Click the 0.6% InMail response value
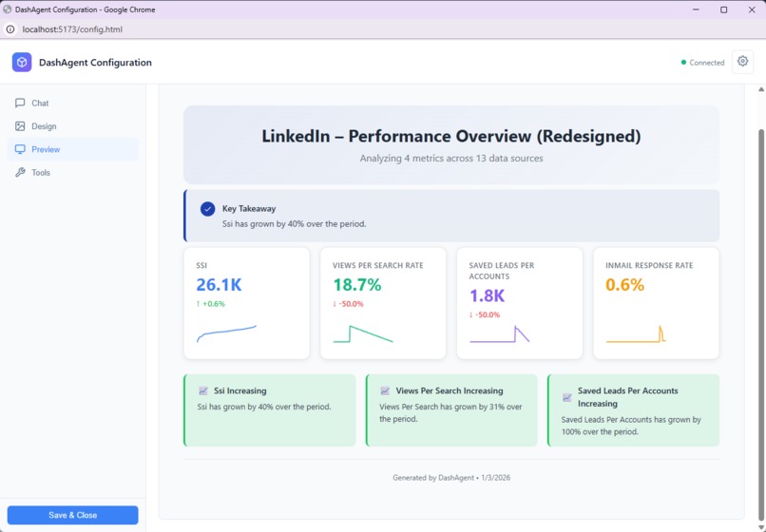Screen dimensions: 766x532 click(624, 285)
